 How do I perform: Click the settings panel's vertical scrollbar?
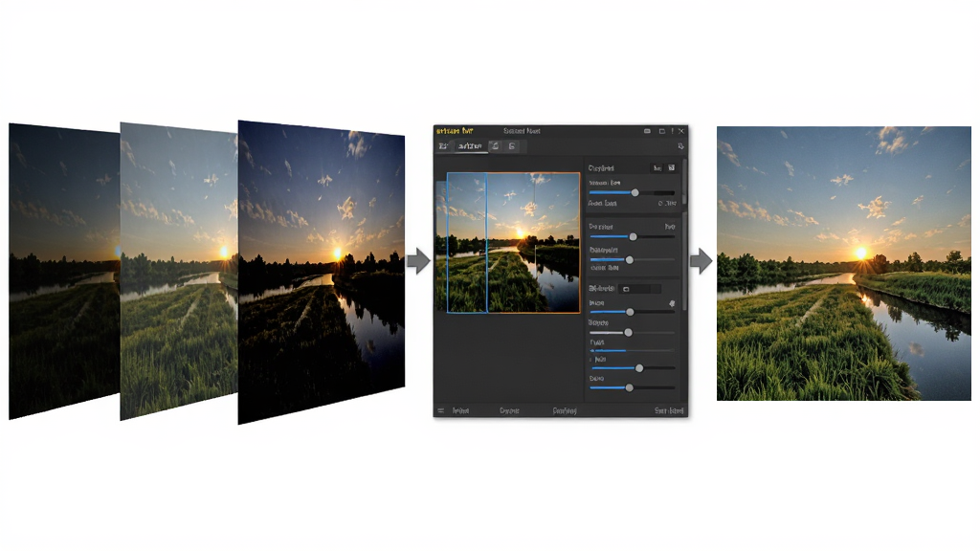tap(685, 234)
